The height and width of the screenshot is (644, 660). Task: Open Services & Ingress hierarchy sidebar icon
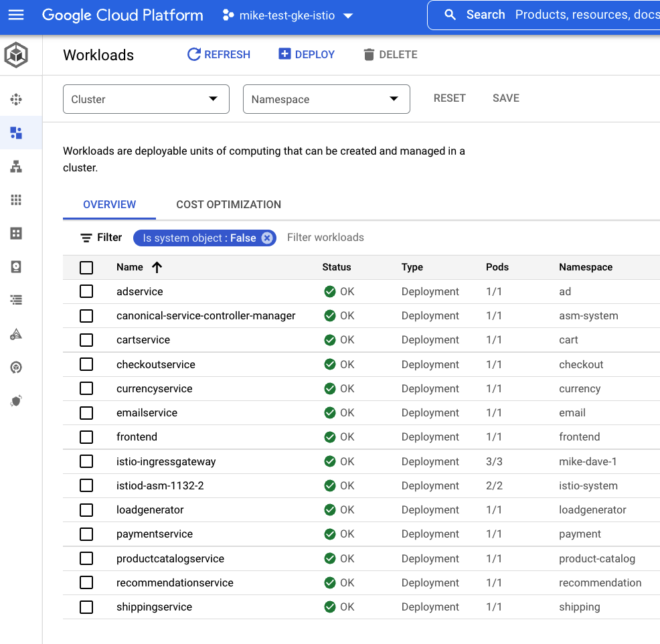(16, 166)
